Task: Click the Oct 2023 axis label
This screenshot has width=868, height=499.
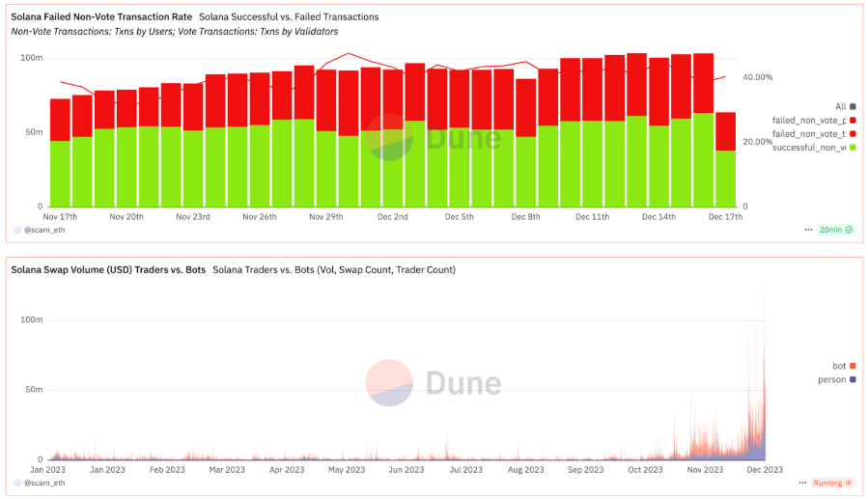Action: coord(646,470)
